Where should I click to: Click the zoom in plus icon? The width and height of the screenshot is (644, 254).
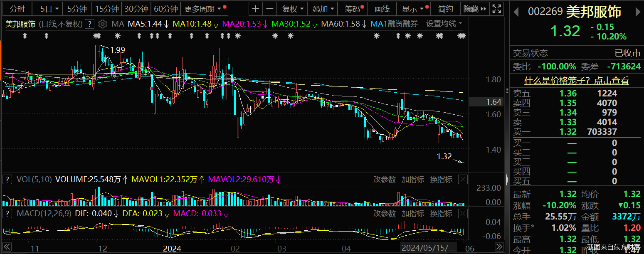(x=256, y=9)
